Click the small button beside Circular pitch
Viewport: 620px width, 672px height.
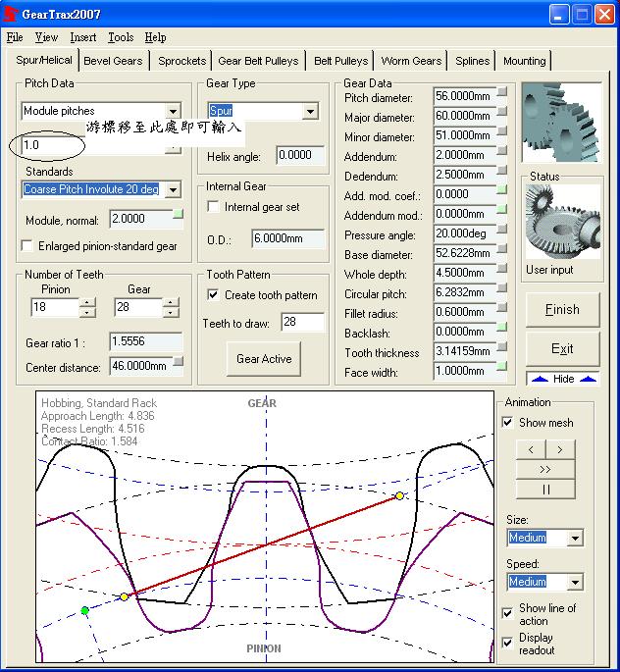click(x=501, y=287)
